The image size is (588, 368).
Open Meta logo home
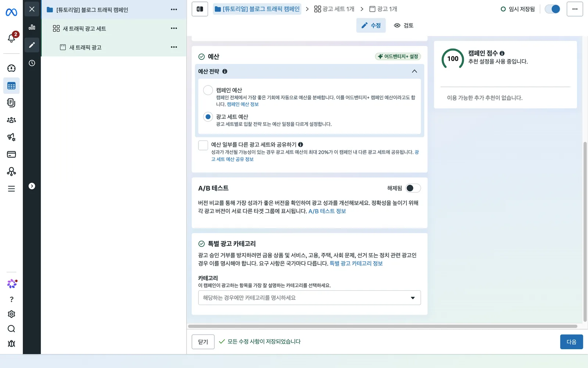tap(11, 13)
